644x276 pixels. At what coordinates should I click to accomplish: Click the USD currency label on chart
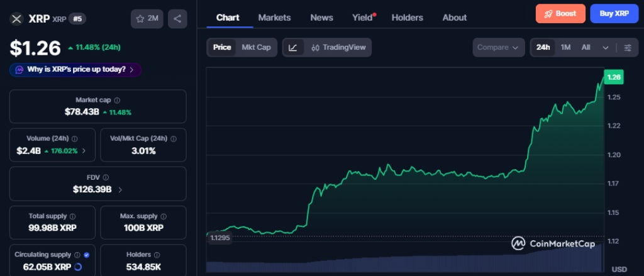[x=619, y=270]
